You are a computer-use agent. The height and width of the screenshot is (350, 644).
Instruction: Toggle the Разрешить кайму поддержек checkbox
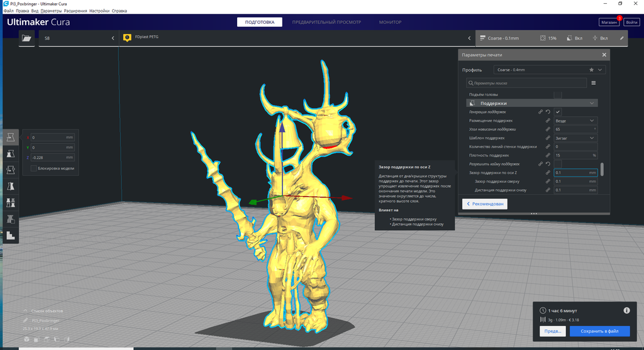[558, 164]
